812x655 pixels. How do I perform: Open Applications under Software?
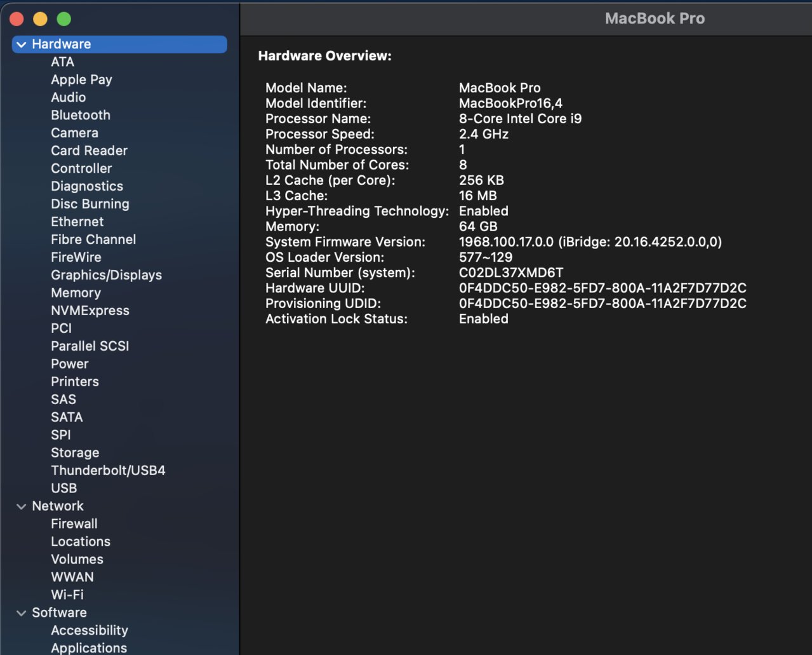(89, 648)
